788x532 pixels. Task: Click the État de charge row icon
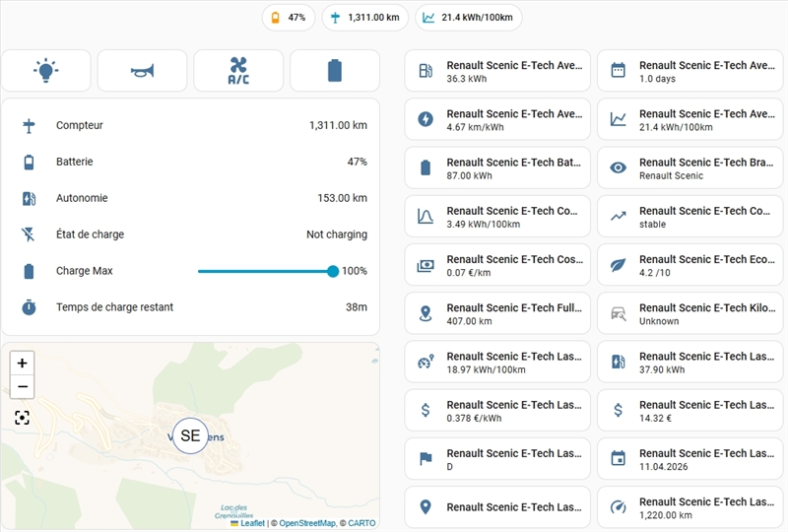(29, 234)
